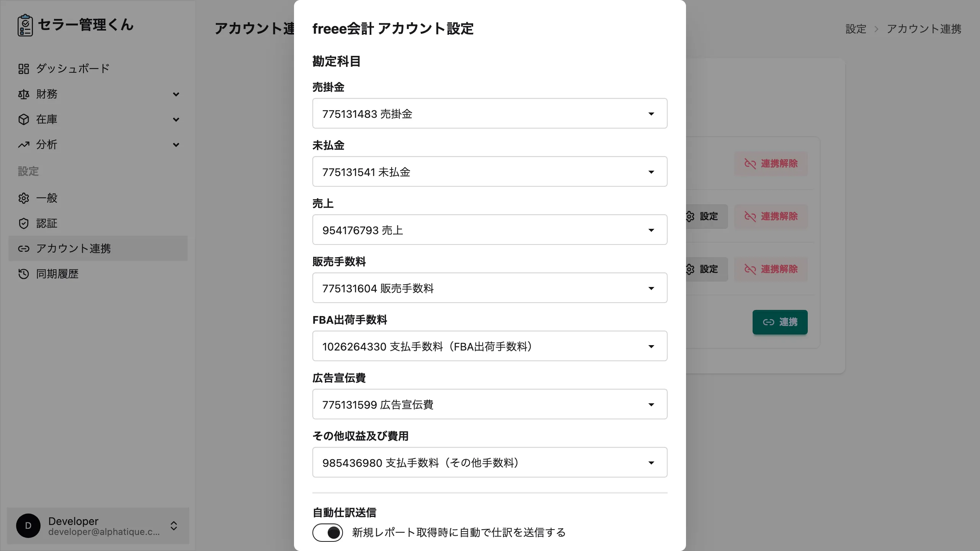Image resolution: width=980 pixels, height=551 pixels.
Task: Click the セラー管理くん clipboard logo icon
Action: coord(25,25)
